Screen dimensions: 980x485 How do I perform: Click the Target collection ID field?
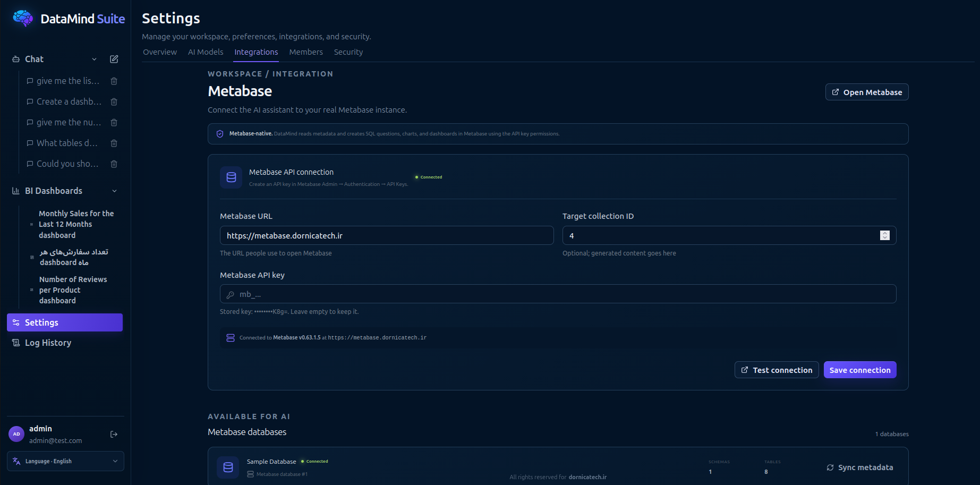pos(729,235)
